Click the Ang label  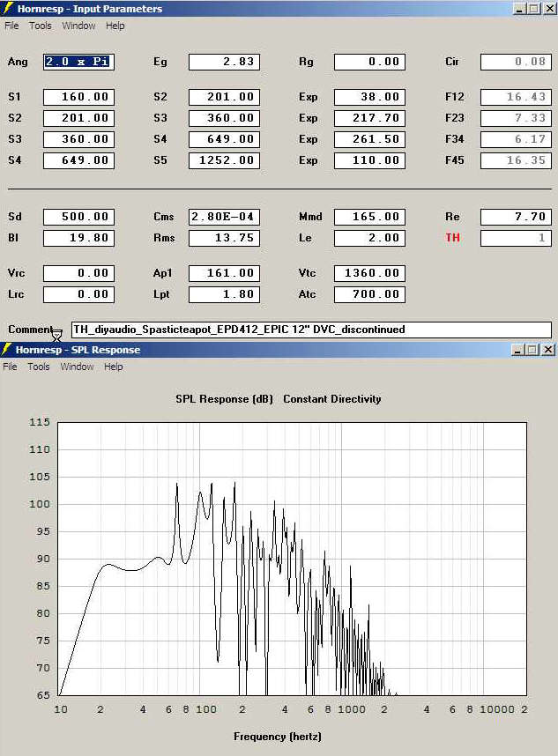(18, 62)
